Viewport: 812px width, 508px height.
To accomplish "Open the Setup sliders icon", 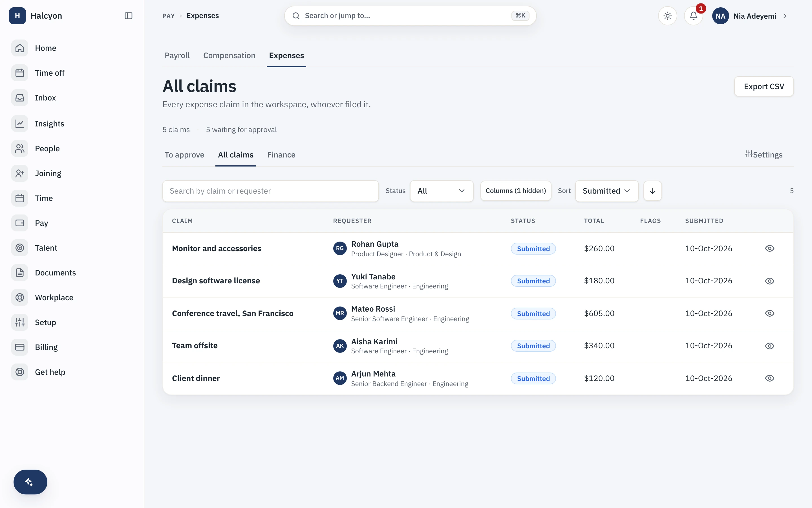I will (x=20, y=323).
